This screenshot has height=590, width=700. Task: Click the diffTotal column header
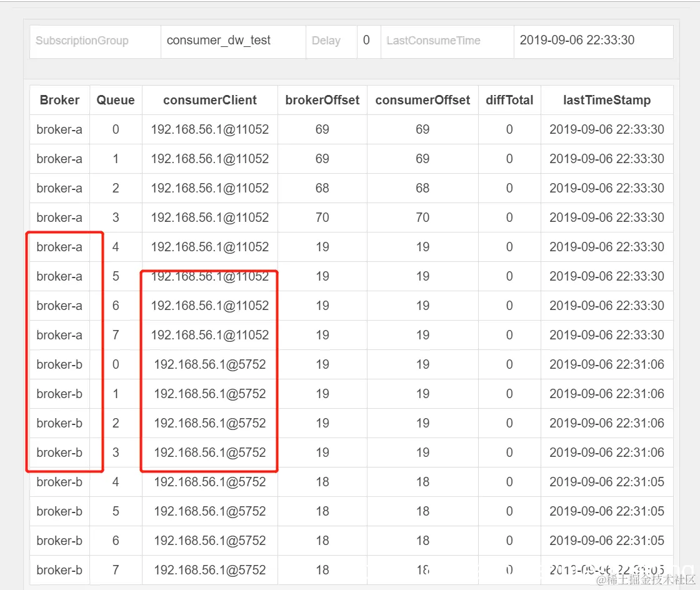[x=509, y=100]
